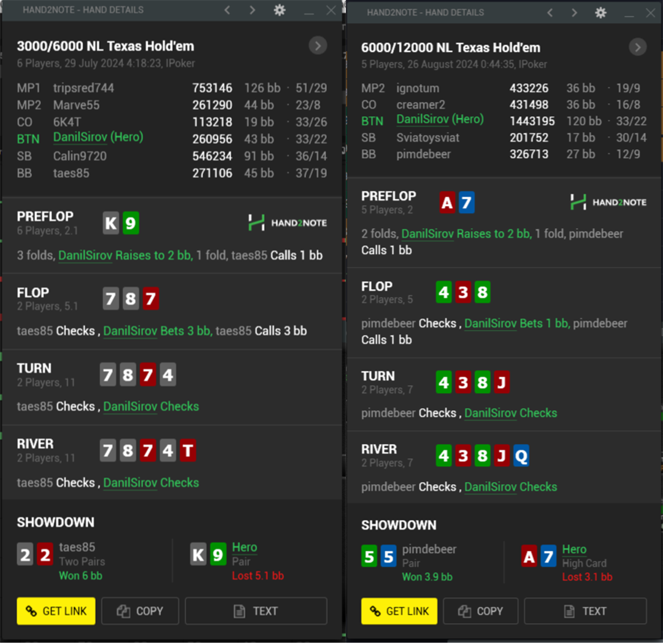The height and width of the screenshot is (644, 663).
Task: Click 'DanilSirov Checks' in left river action
Action: (151, 483)
